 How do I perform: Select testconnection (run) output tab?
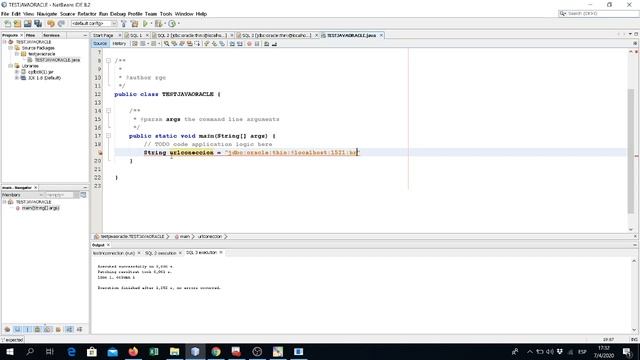tap(114, 253)
